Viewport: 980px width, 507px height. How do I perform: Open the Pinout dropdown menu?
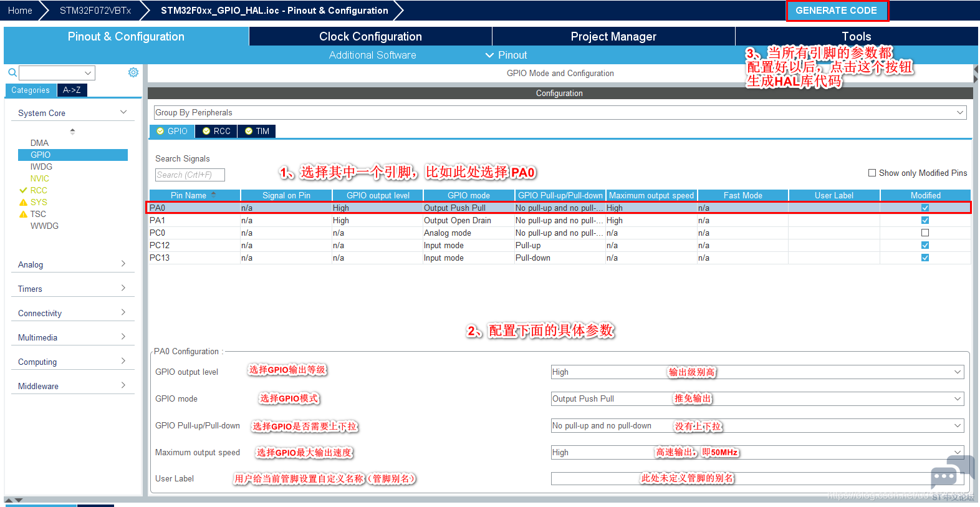506,55
